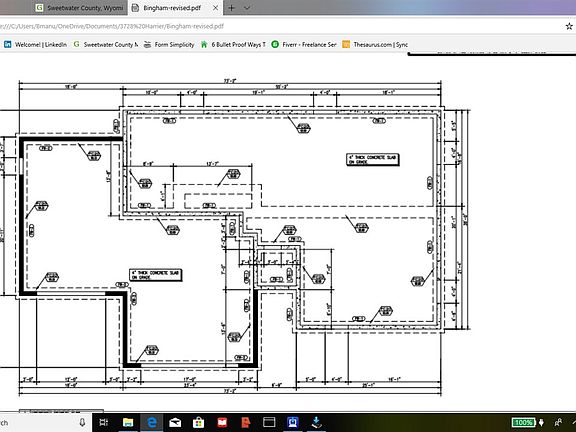The image size is (576, 432).
Task: Expand the tab preview chevron
Action: (247, 8)
